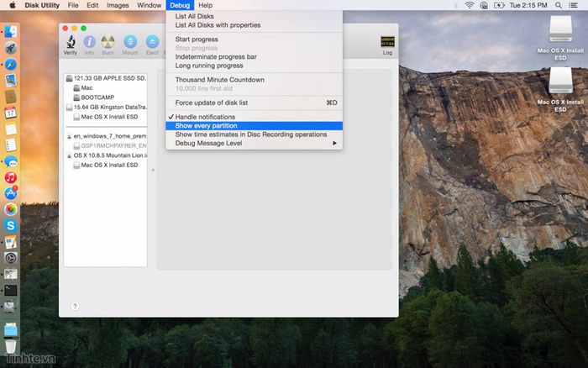
Task: Open the Info toolbar icon
Action: tap(89, 45)
